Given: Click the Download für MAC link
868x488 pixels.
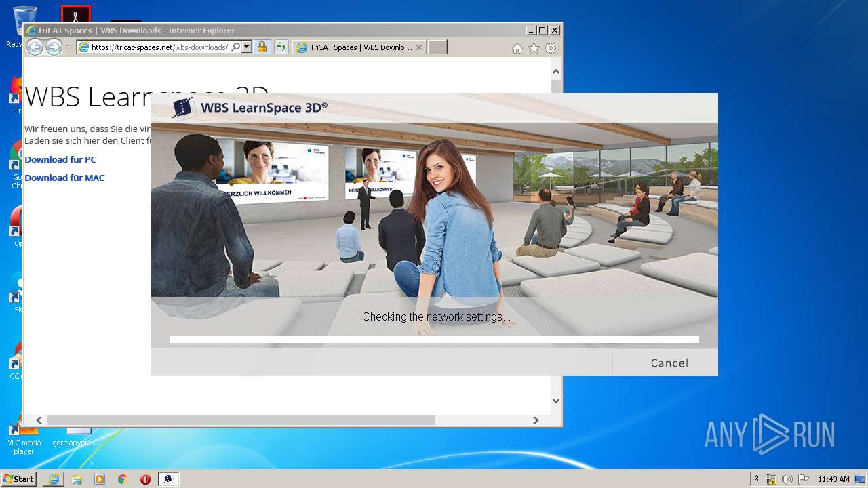Looking at the screenshot, I should 64,178.
